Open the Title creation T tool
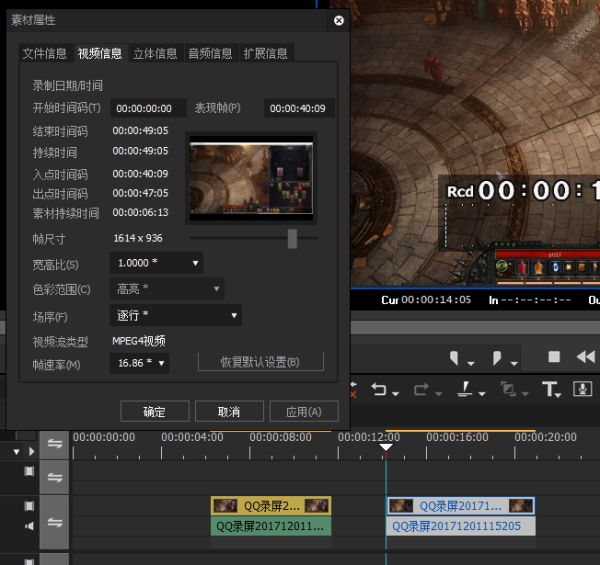Viewport: 600px width, 565px height. pos(550,389)
